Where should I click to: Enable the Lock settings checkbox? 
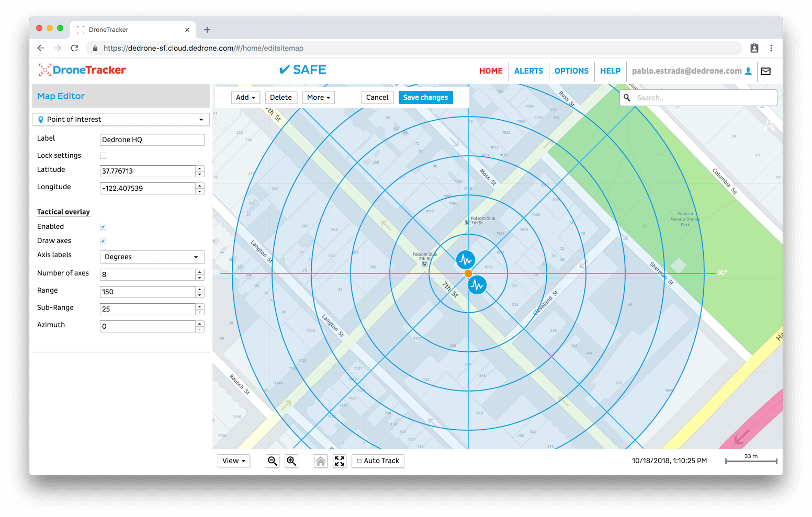[103, 155]
